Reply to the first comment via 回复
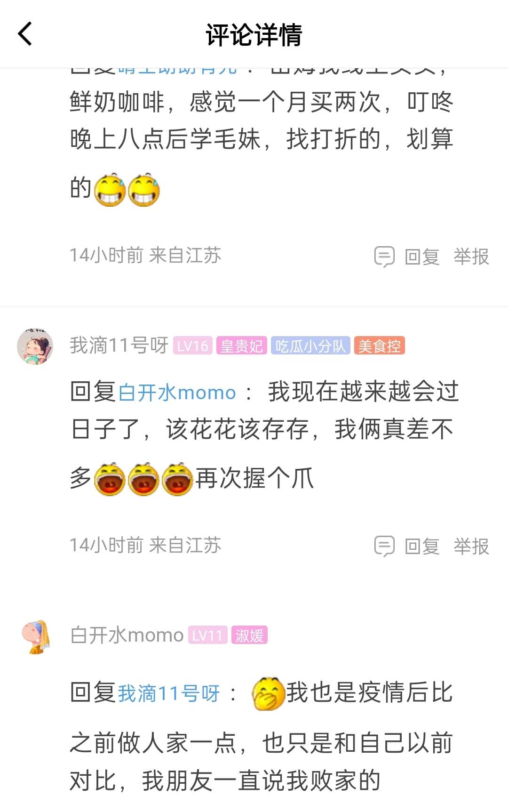This screenshot has height=812, width=508. (x=422, y=257)
